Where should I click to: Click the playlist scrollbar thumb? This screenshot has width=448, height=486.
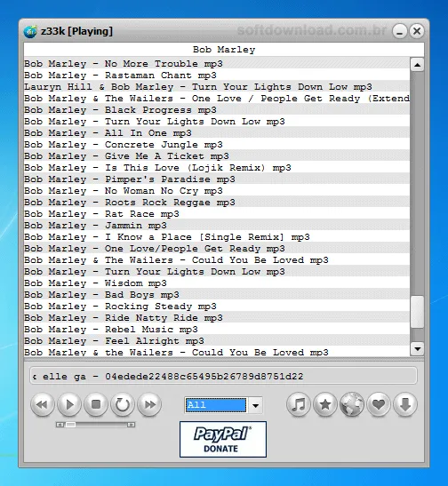(417, 312)
